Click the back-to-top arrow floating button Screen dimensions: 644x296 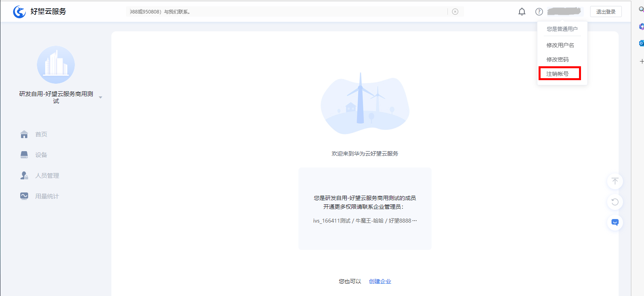click(x=615, y=181)
